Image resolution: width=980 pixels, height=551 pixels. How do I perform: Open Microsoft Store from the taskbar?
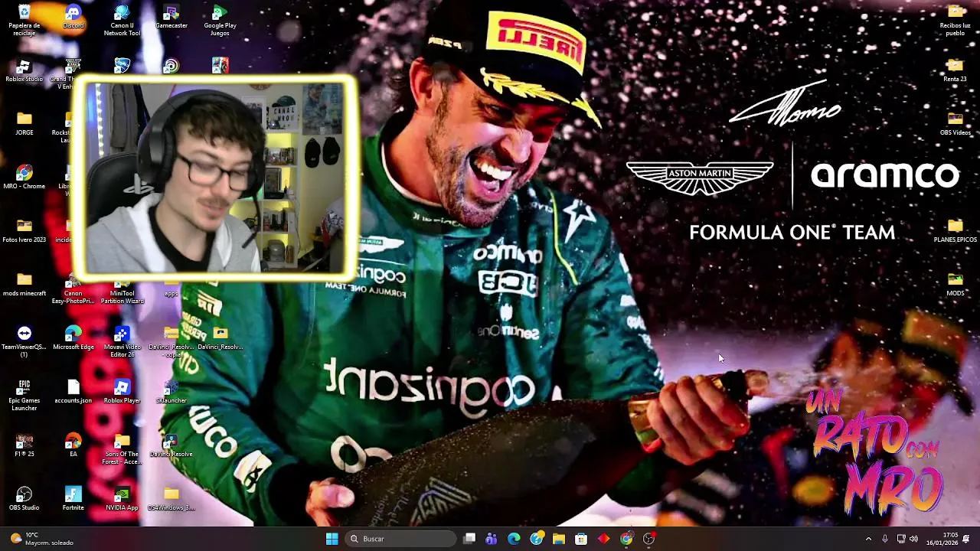581,539
